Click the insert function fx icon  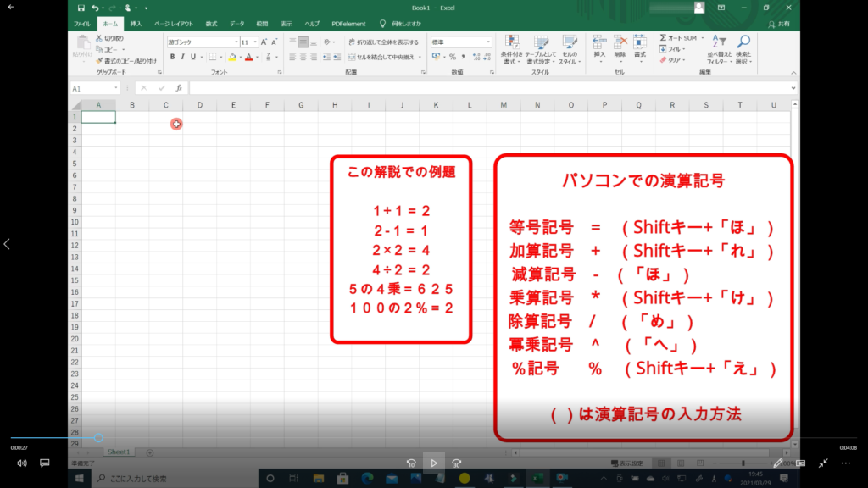[x=179, y=88]
